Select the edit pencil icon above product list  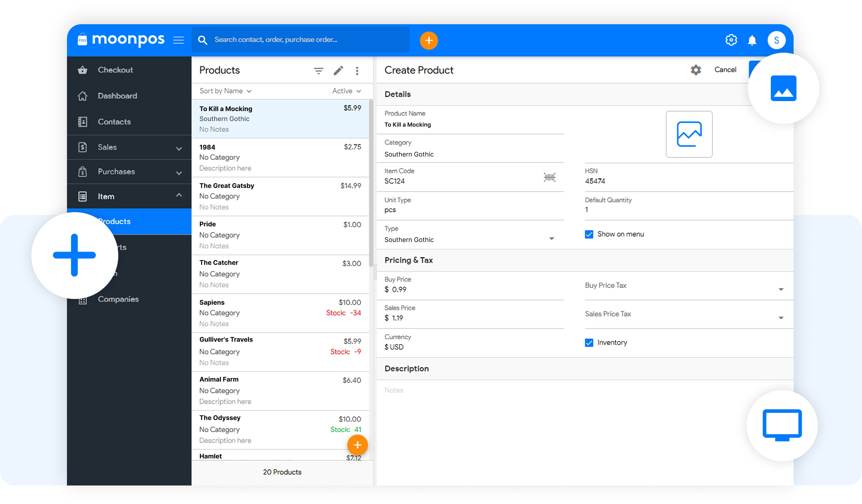[x=338, y=70]
